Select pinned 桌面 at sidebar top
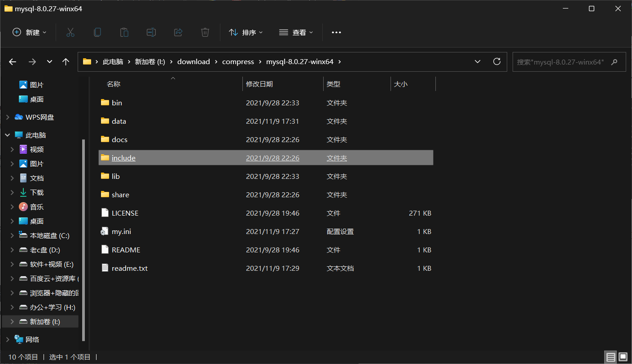This screenshot has width=632, height=364. pyautogui.click(x=37, y=99)
